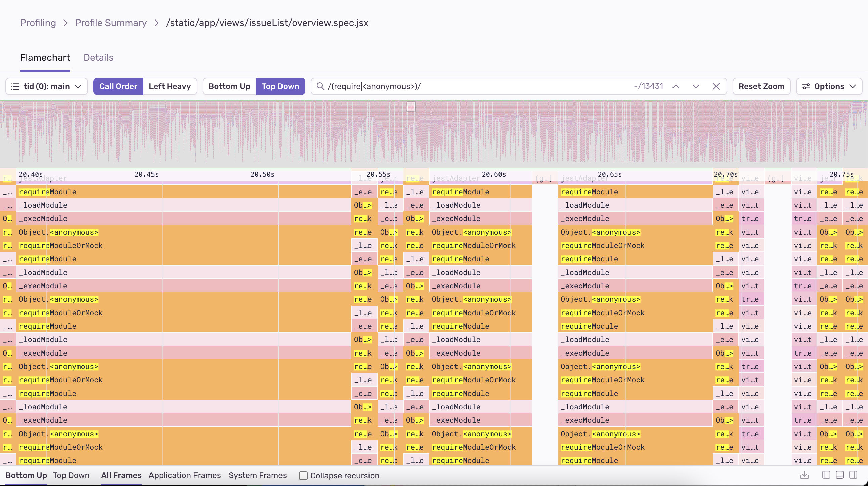Image resolution: width=868 pixels, height=486 pixels.
Task: Enable Collapse recursion checkbox
Action: click(303, 476)
